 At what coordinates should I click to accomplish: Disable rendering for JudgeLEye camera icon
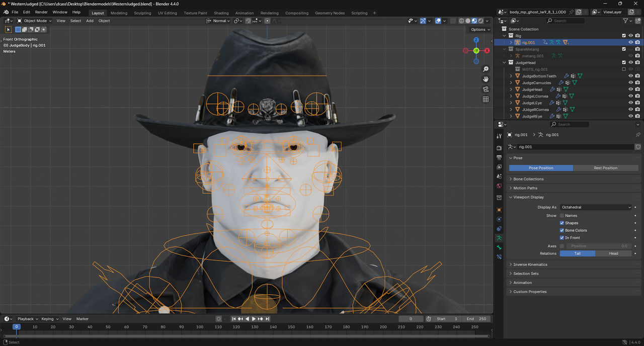coord(637,103)
